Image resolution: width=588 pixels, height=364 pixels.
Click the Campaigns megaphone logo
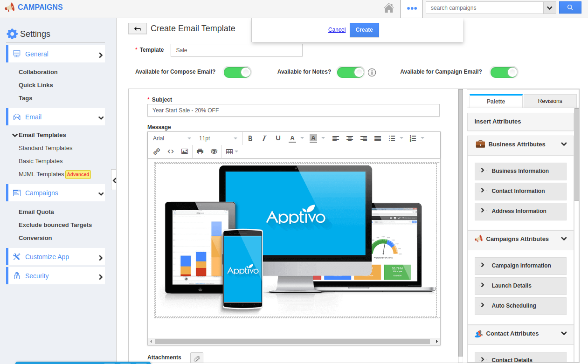click(9, 7)
